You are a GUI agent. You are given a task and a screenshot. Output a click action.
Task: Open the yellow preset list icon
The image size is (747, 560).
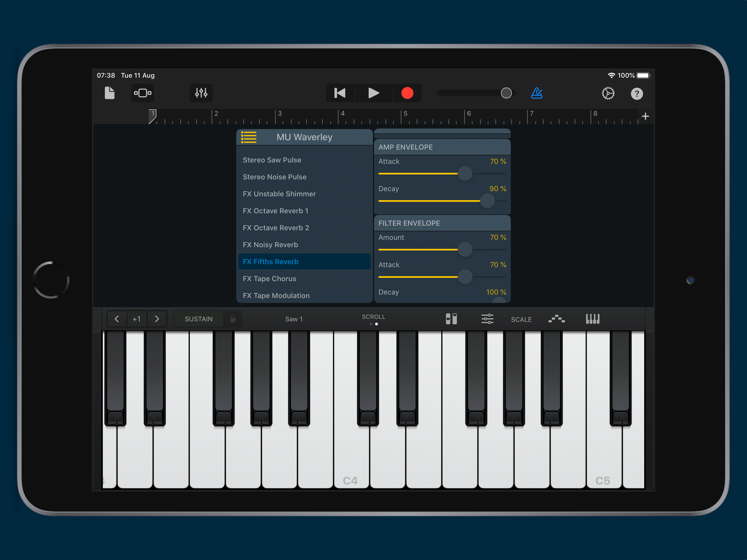coord(249,137)
